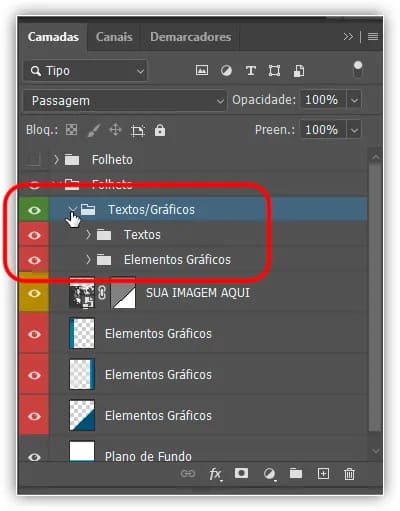Hide the Plano de Fundo layer
This screenshot has width=400, height=511.
[x=34, y=457]
